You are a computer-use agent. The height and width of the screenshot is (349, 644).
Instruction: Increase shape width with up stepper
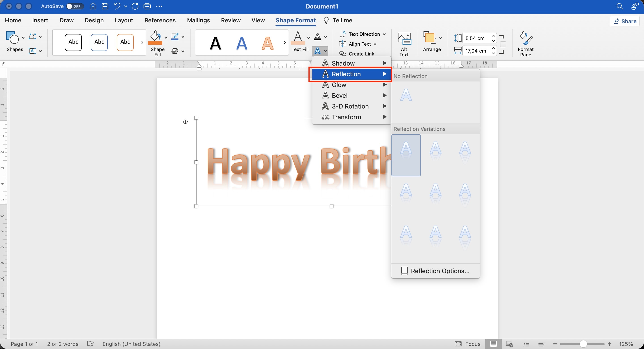point(494,48)
